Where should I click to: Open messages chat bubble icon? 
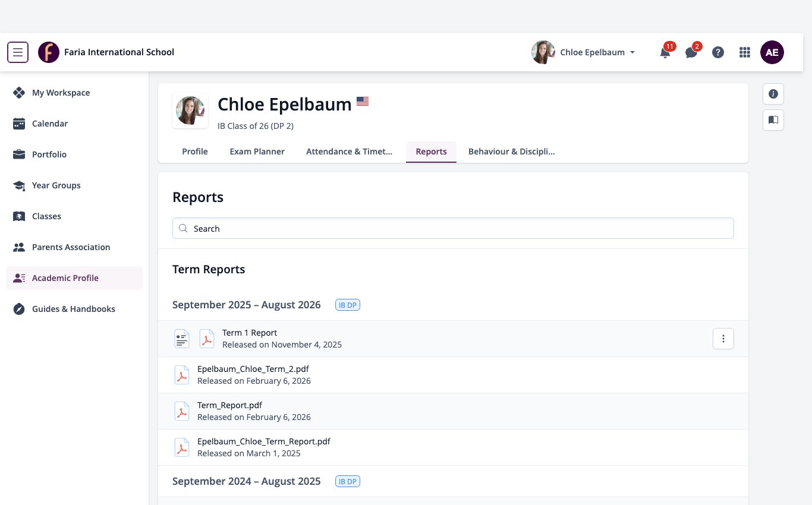point(691,52)
